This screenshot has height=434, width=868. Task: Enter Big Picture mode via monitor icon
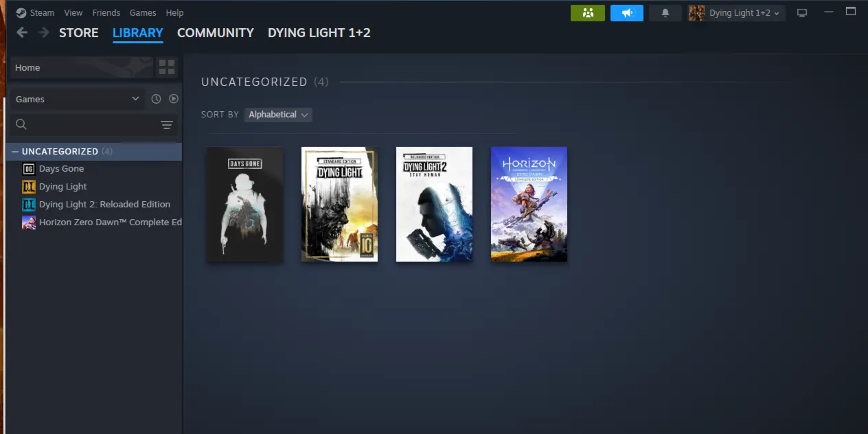pyautogui.click(x=802, y=13)
